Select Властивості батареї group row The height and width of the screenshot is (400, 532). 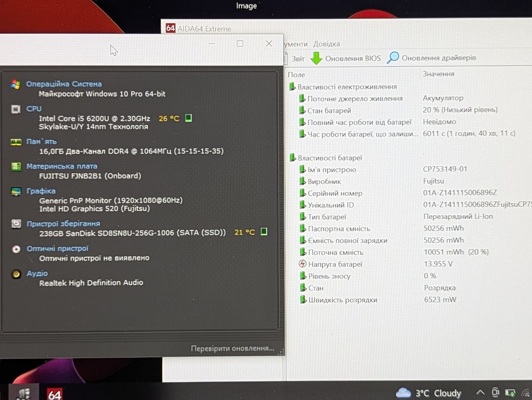[x=326, y=158]
